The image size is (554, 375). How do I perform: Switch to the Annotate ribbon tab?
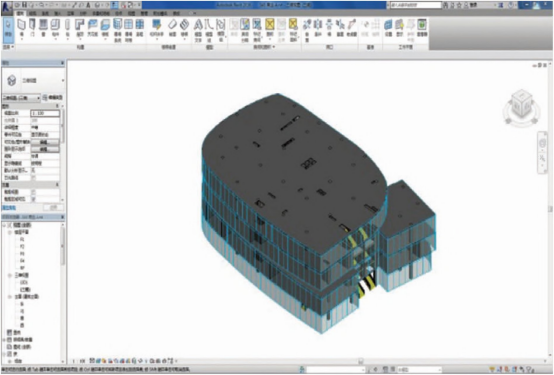tap(71, 13)
